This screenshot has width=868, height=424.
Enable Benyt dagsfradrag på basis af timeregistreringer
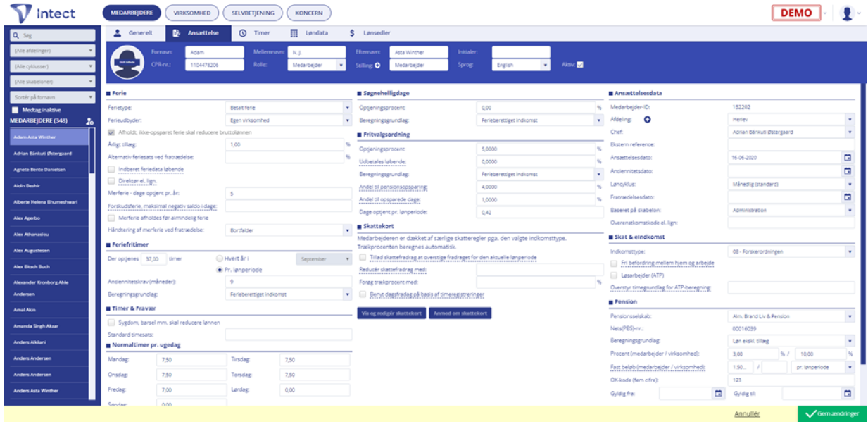[363, 294]
